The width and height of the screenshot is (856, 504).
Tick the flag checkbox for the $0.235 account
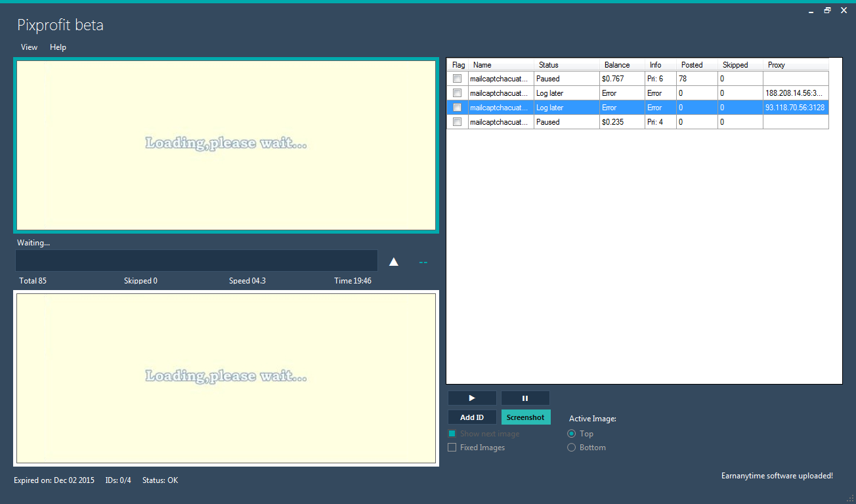coord(457,122)
